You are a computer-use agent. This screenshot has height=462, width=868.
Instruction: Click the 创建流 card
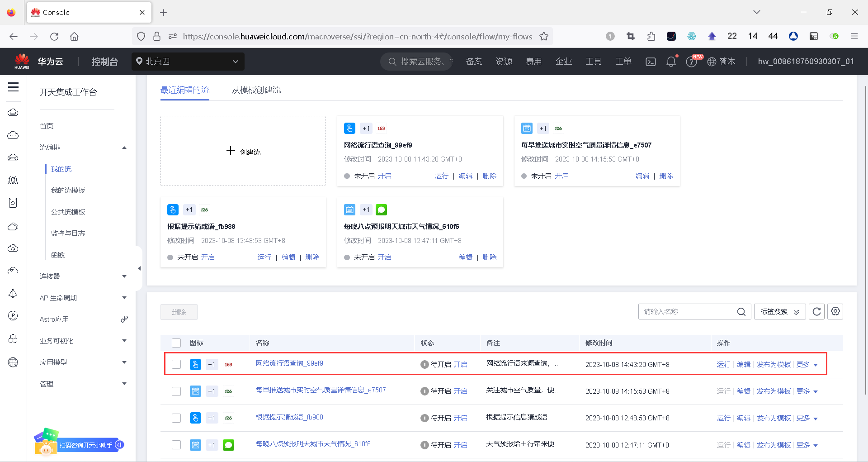[243, 151]
